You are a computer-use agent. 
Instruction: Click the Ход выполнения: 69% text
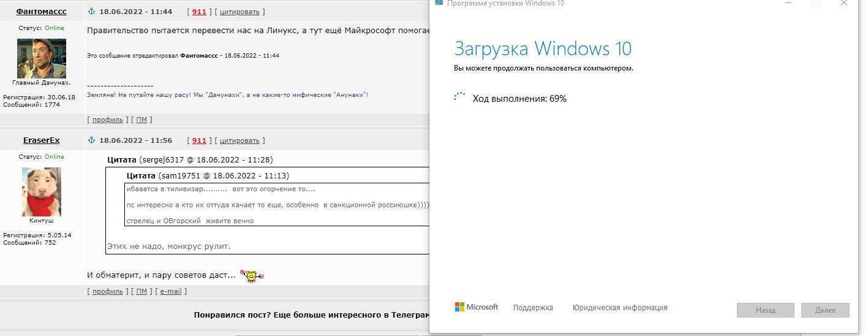(519, 98)
